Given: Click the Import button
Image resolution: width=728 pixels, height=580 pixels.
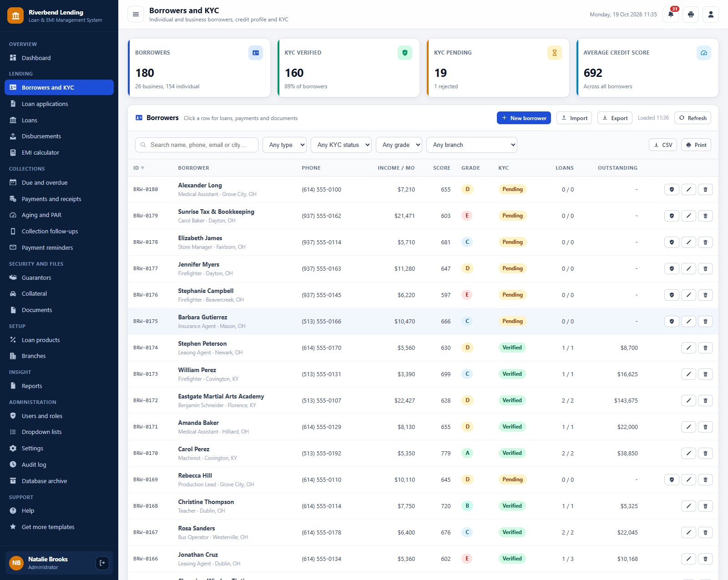Looking at the screenshot, I should [x=574, y=118].
